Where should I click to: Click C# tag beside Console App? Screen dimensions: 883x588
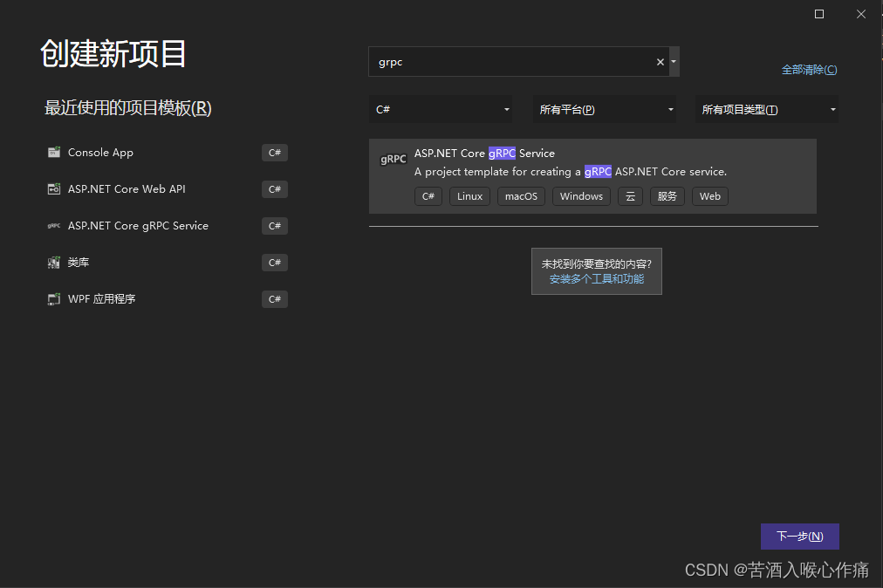[x=275, y=153]
